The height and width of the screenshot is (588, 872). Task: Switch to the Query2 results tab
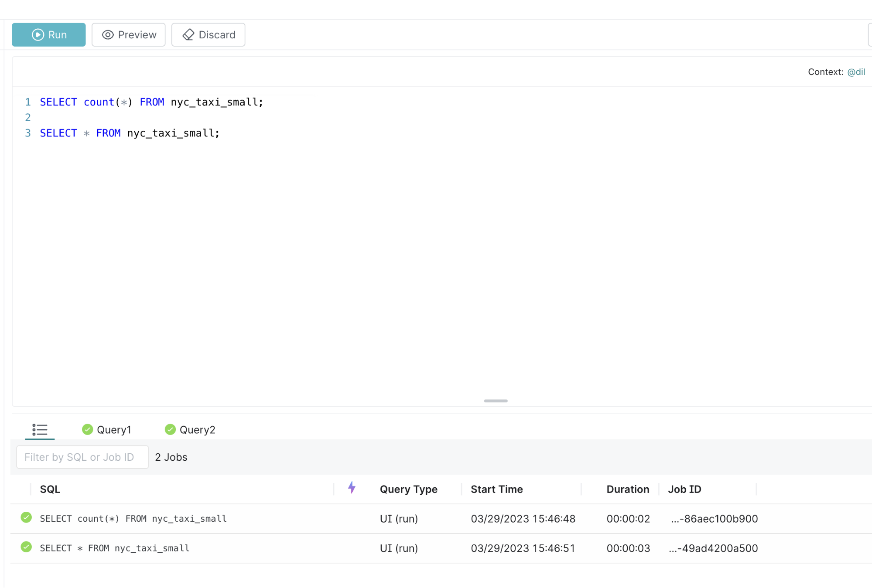[x=197, y=429]
